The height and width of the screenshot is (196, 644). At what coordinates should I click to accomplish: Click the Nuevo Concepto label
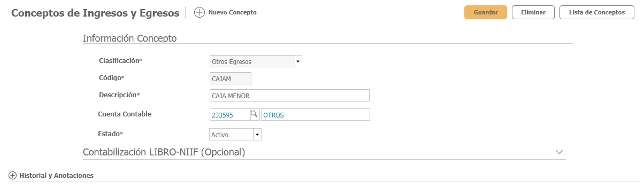[232, 12]
